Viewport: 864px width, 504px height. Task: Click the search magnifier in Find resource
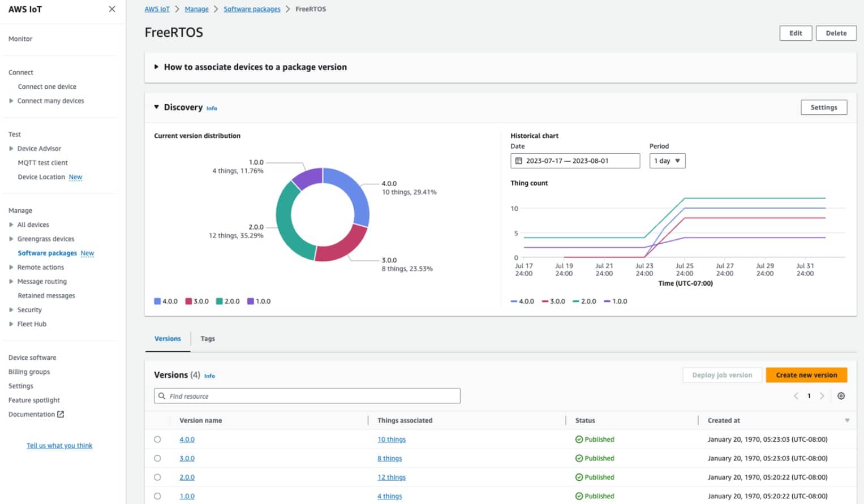(x=162, y=396)
